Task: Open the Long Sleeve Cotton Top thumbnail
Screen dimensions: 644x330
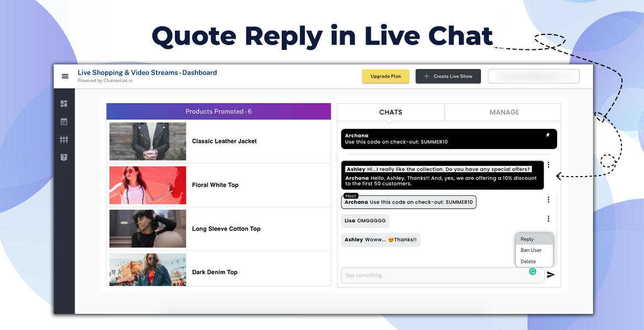Action: point(148,229)
